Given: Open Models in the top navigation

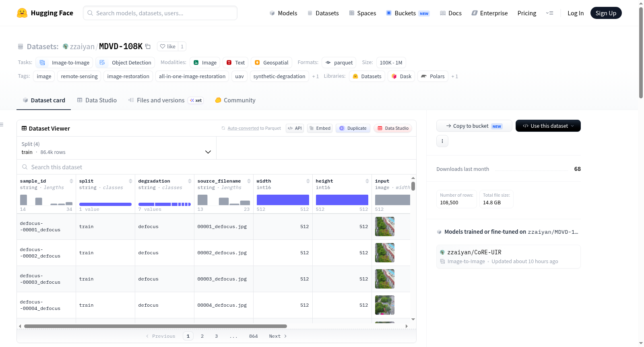Looking at the screenshot, I should pos(283,13).
